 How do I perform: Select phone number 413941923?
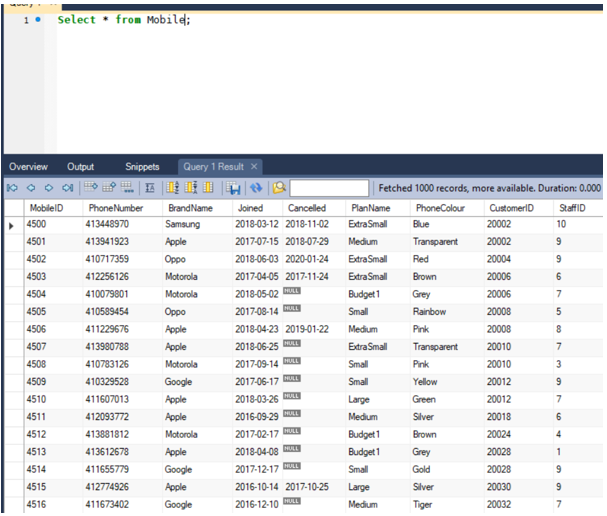tap(107, 242)
